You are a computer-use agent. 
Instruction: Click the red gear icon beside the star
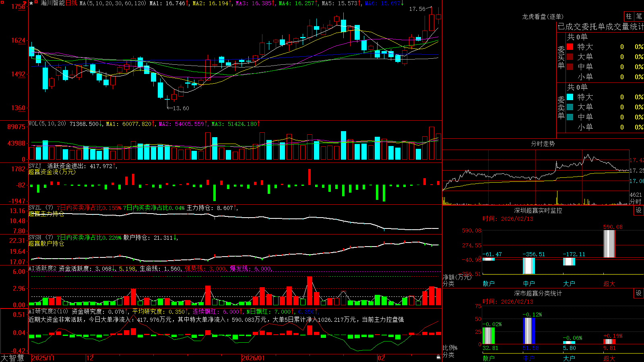(36, 3)
